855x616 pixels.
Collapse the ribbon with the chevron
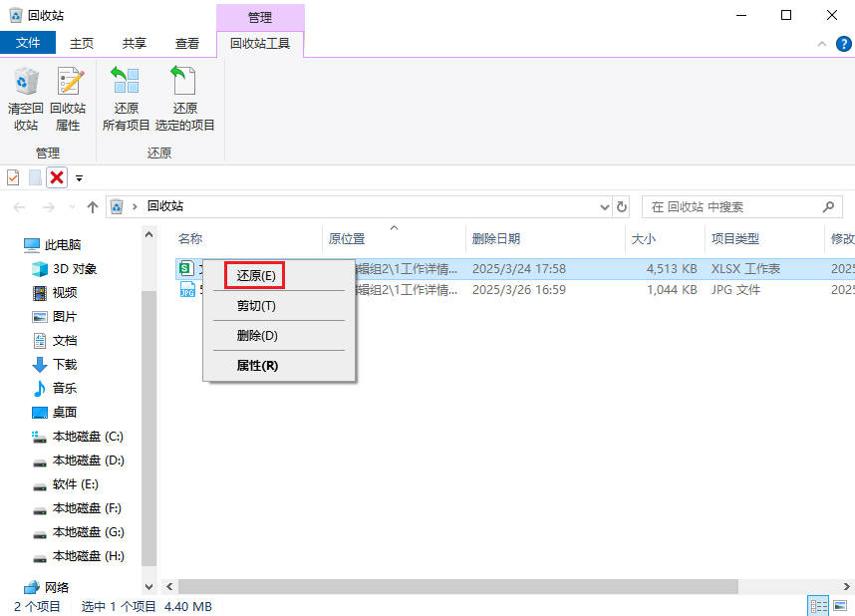pos(822,44)
